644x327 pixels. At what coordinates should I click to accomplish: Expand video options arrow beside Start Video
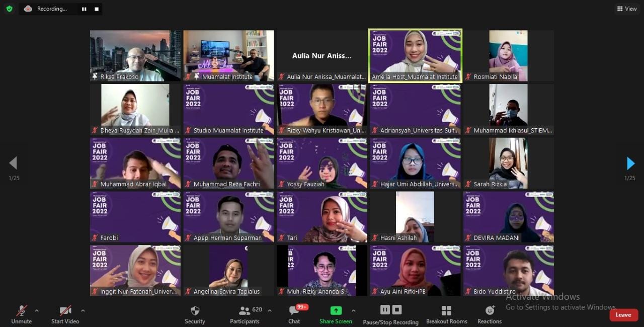pos(83,310)
